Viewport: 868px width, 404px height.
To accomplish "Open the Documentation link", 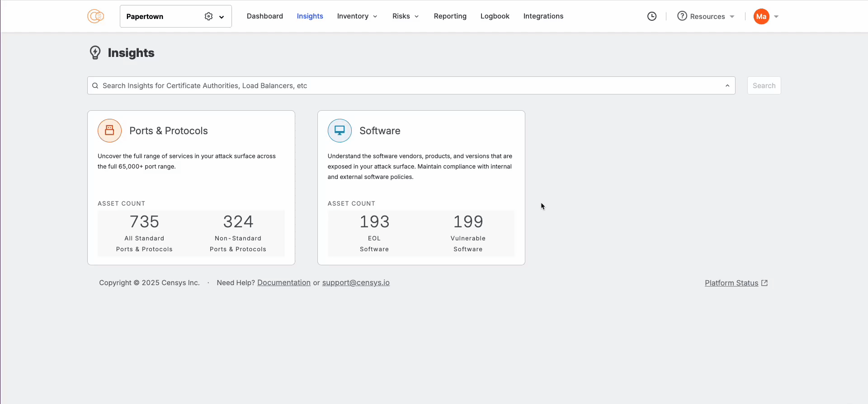I will (283, 282).
